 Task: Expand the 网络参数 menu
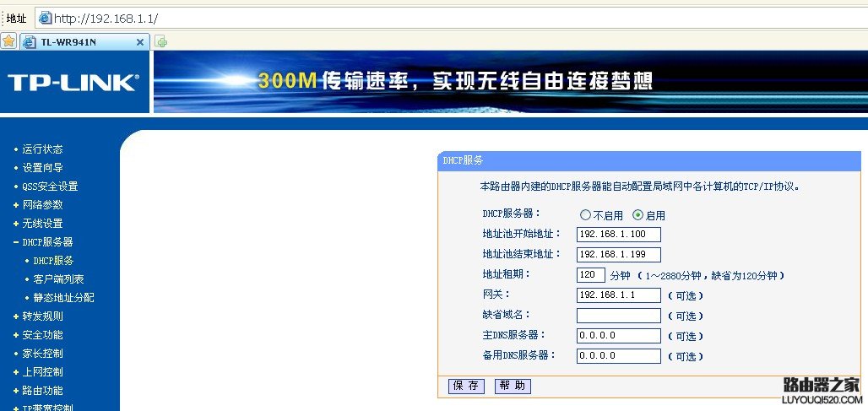click(x=42, y=205)
